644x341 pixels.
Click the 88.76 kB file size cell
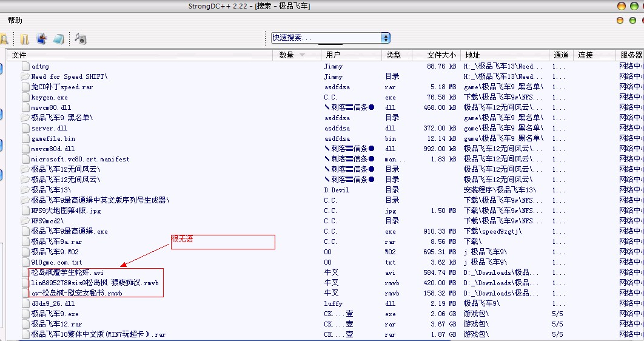click(441, 66)
